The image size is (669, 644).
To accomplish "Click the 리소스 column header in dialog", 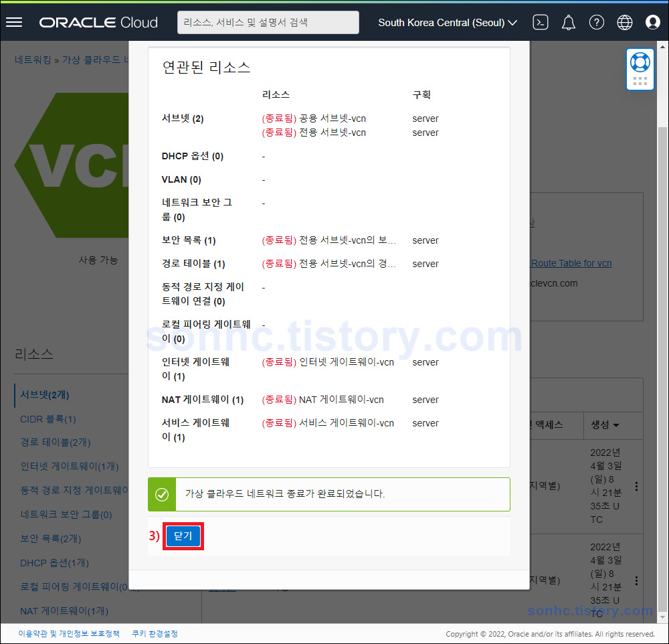I will click(276, 94).
